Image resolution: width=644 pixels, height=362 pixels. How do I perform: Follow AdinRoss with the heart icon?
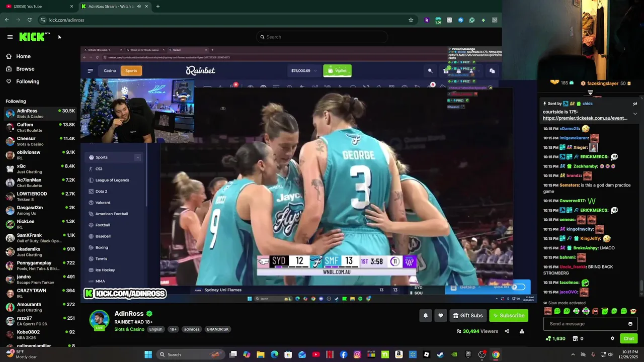[x=441, y=315]
